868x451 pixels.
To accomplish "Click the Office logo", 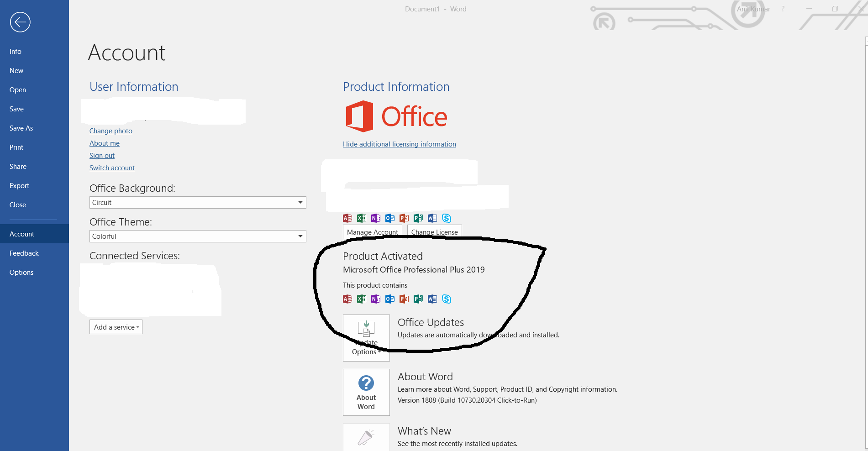I will [x=396, y=116].
